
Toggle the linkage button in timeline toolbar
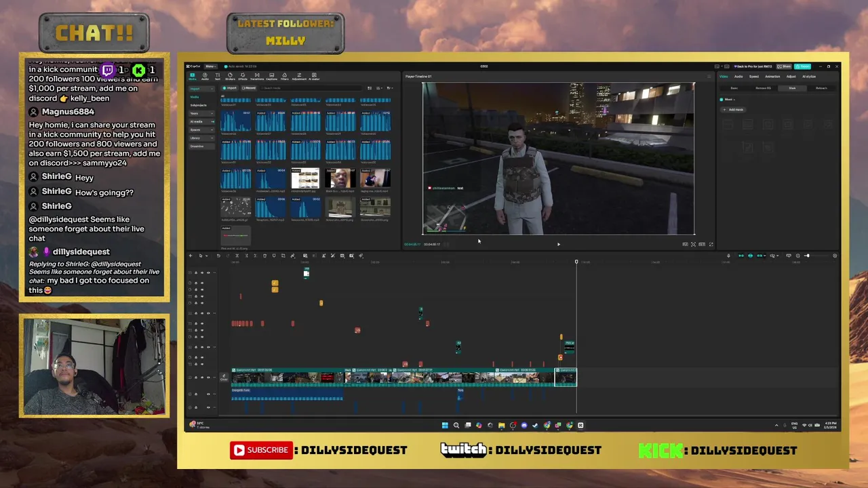coord(759,256)
